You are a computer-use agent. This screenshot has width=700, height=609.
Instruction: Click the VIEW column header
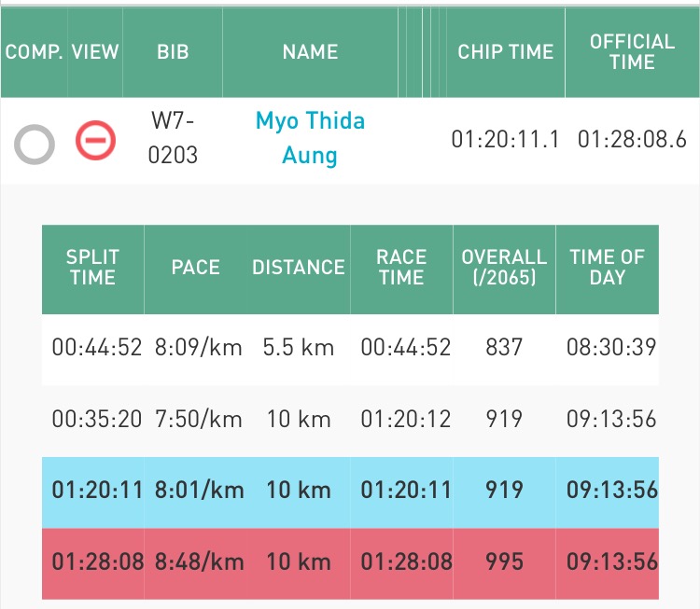pos(95,52)
